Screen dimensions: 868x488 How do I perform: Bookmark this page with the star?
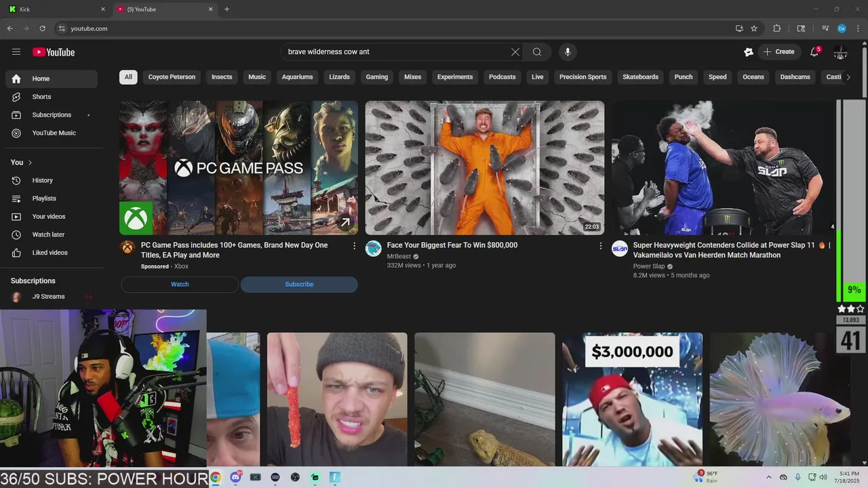click(754, 28)
